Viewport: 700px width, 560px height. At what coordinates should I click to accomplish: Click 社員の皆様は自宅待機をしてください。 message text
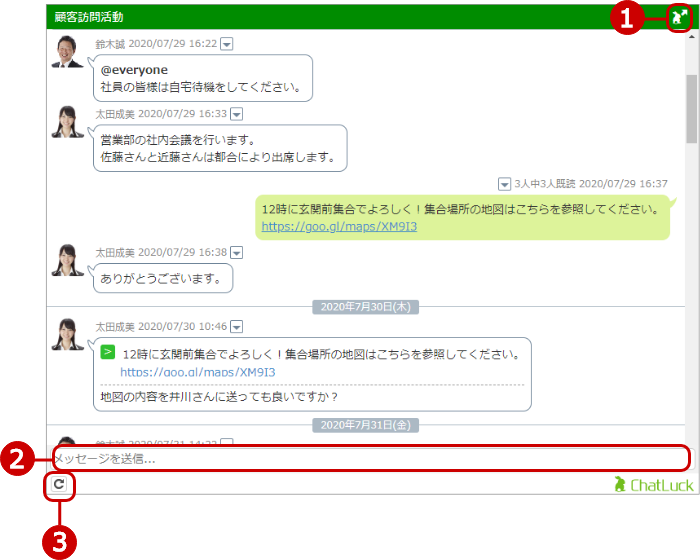[x=201, y=87]
